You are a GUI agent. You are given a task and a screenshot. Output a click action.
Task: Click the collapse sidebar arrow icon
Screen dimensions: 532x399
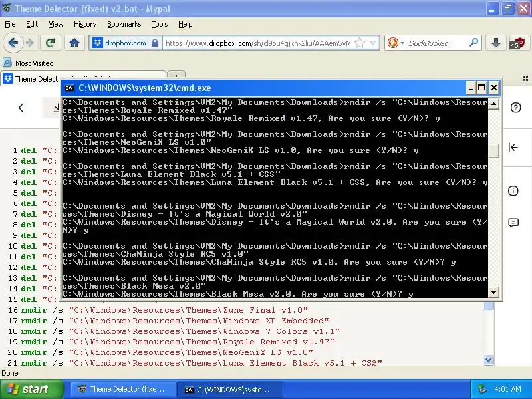point(513,147)
